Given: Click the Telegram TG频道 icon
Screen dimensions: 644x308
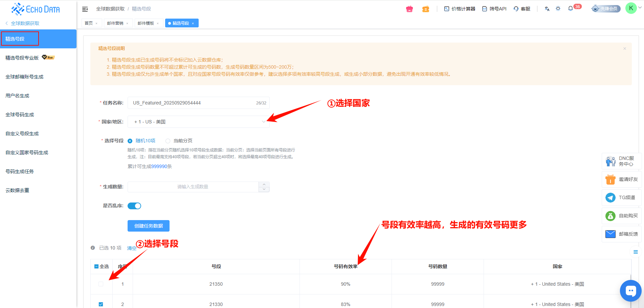Looking at the screenshot, I should click(x=610, y=197).
